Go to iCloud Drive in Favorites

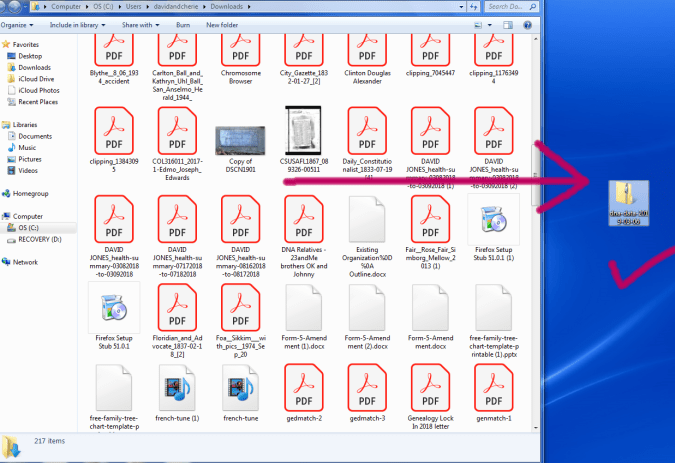36,78
